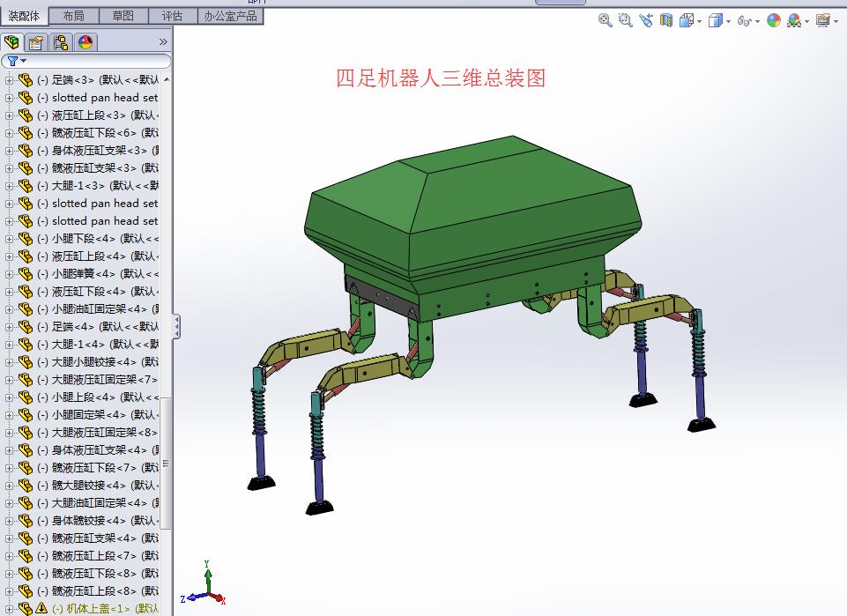Expand the 小腿弹簧<4> tree node
Screen dimensions: 847x616
pyautogui.click(x=9, y=274)
